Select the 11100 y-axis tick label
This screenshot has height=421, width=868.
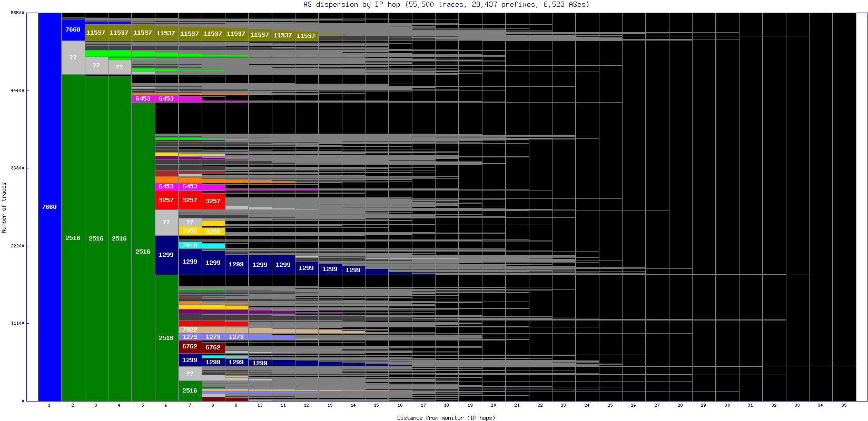[x=17, y=323]
